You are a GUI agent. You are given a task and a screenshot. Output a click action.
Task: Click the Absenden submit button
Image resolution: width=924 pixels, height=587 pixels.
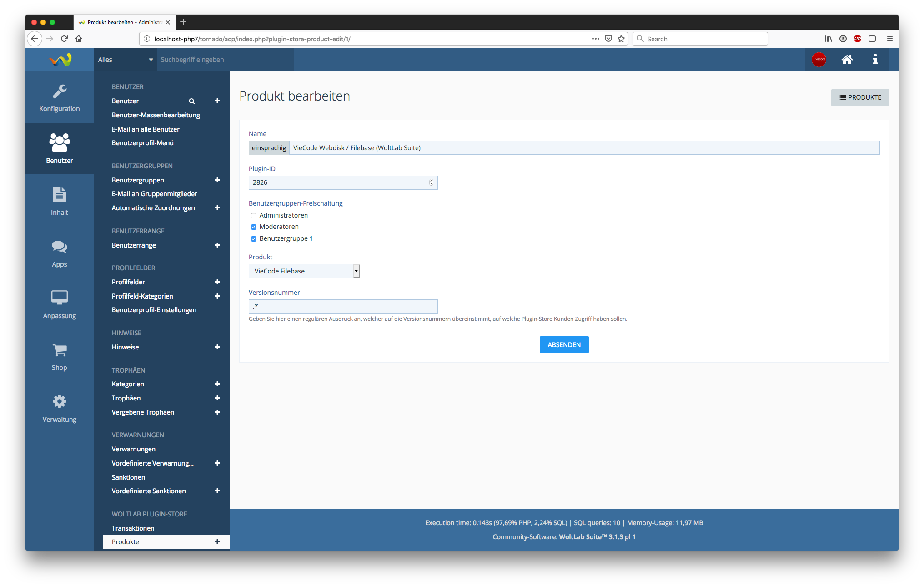click(564, 345)
